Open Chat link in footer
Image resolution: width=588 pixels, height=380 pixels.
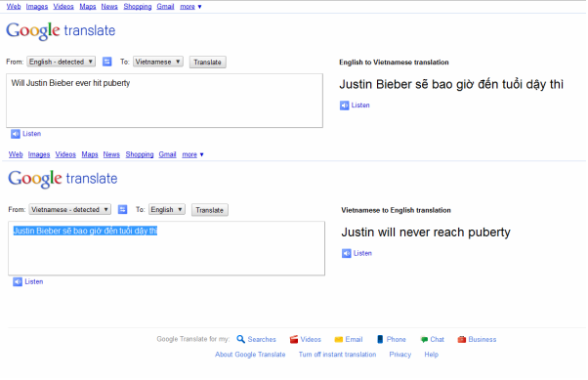tap(433, 339)
